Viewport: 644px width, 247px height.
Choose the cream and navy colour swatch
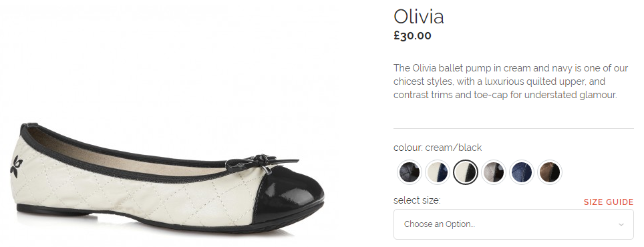pyautogui.click(x=438, y=172)
